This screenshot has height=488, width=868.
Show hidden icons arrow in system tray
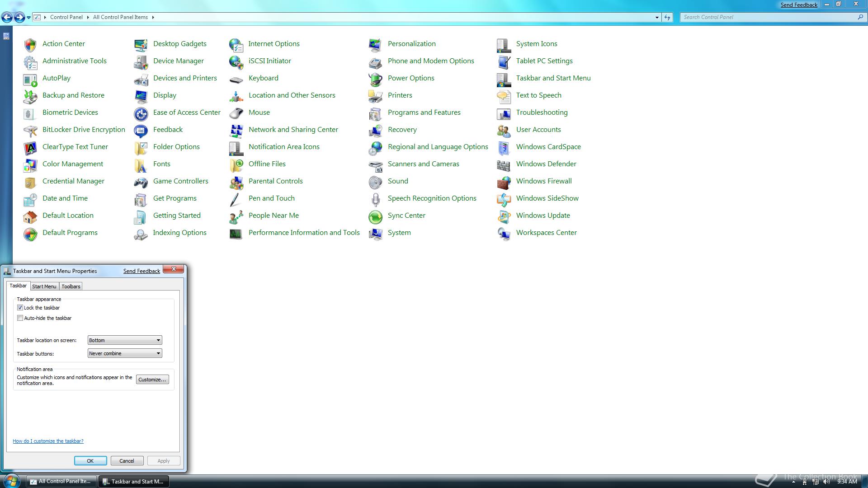click(x=793, y=482)
